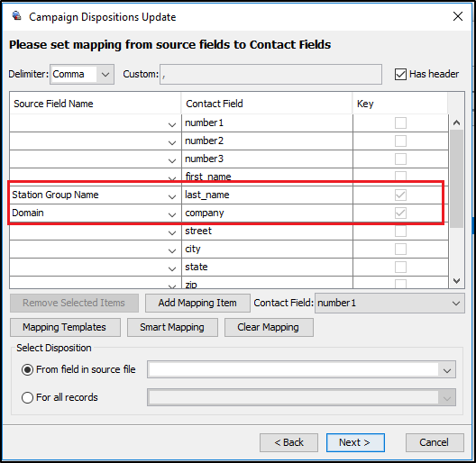Go to the Next step
This screenshot has width=476, height=463.
[x=355, y=442]
